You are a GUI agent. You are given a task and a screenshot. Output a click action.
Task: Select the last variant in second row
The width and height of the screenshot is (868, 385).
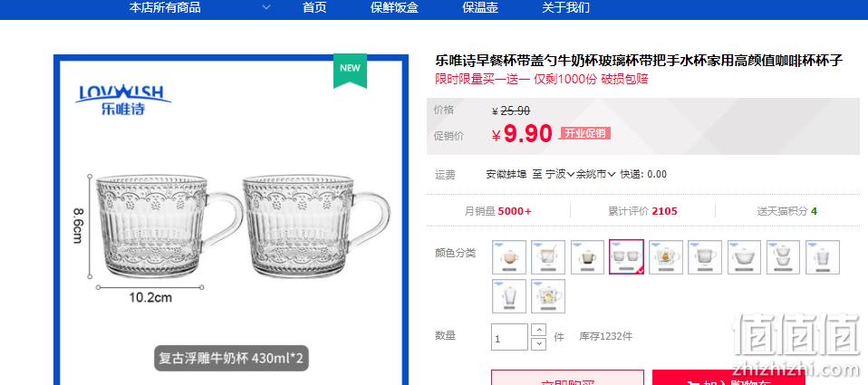(548, 296)
